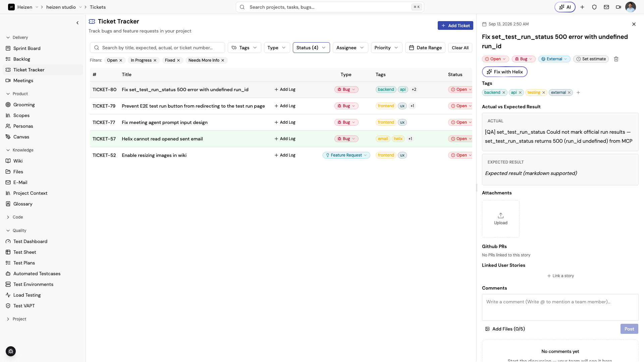Open Wiki in sidebar

tap(43, 161)
